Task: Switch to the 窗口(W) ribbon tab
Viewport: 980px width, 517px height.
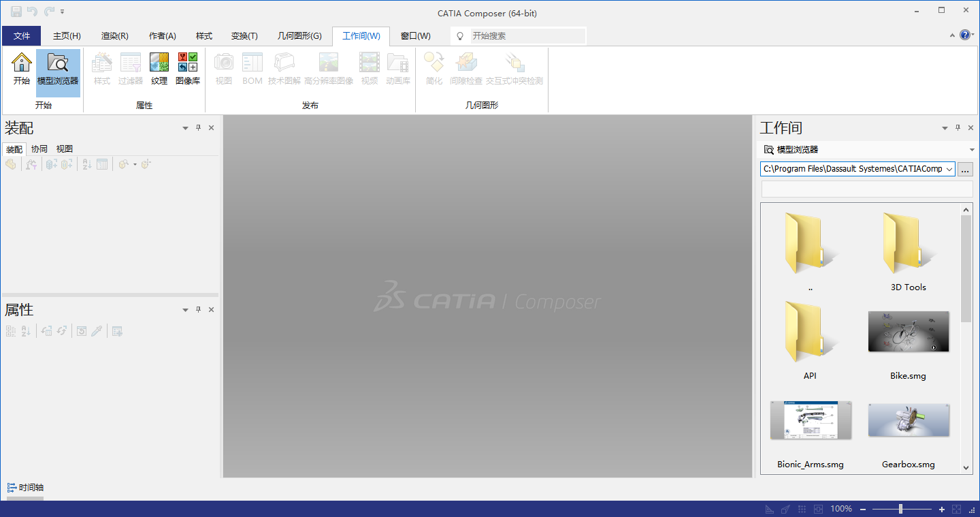Action: tap(416, 36)
